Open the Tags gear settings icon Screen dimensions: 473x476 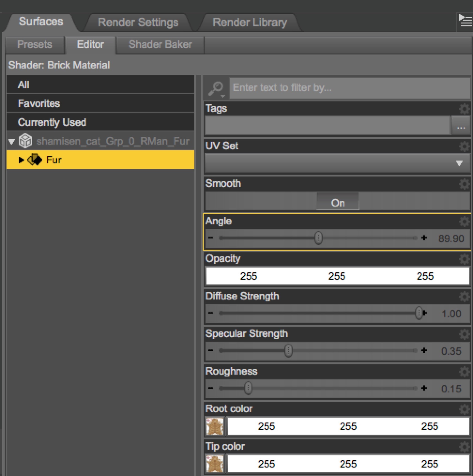click(x=464, y=109)
